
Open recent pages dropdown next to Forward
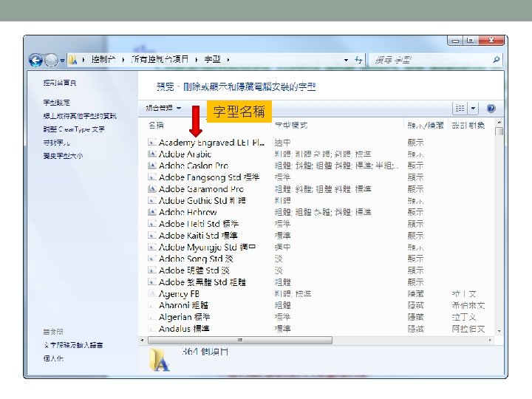[62, 61]
